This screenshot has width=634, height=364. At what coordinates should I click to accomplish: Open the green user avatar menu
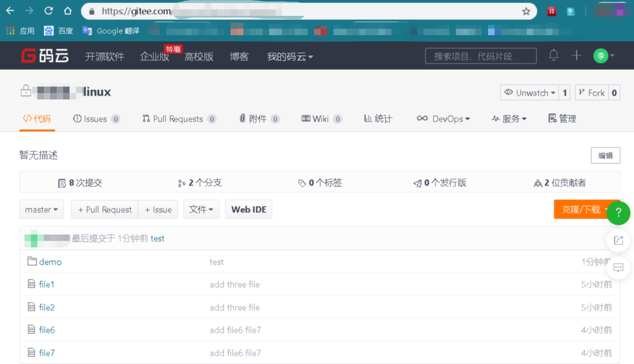pos(604,56)
